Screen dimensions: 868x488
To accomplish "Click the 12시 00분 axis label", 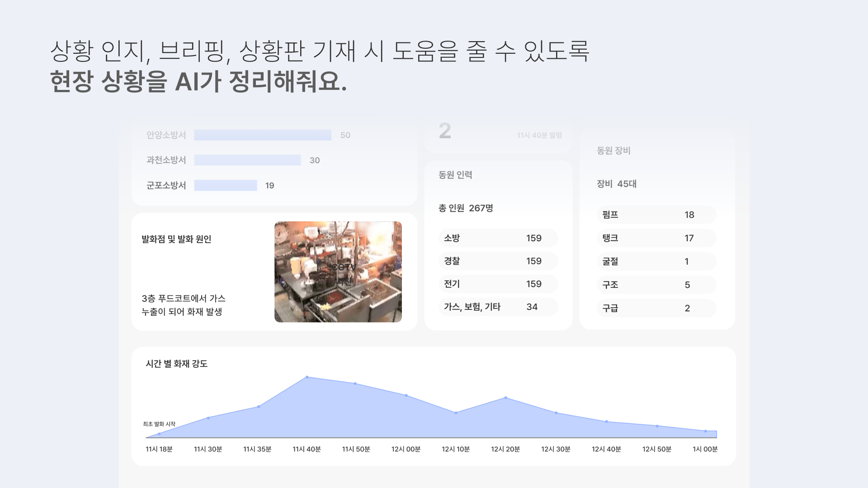I will [x=406, y=449].
